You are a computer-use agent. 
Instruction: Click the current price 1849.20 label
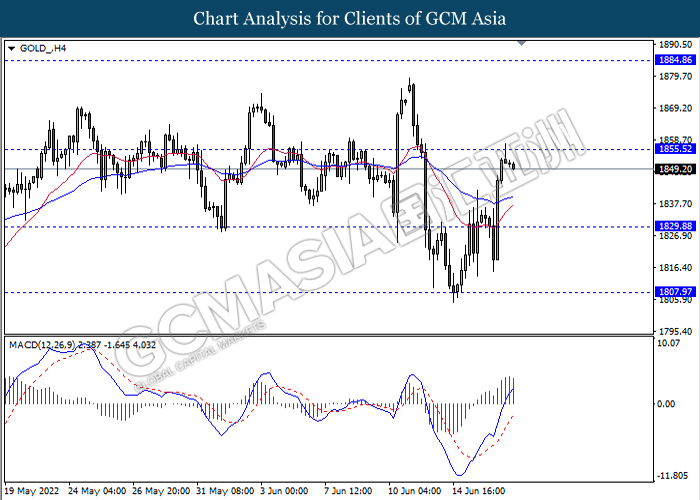[x=675, y=169]
